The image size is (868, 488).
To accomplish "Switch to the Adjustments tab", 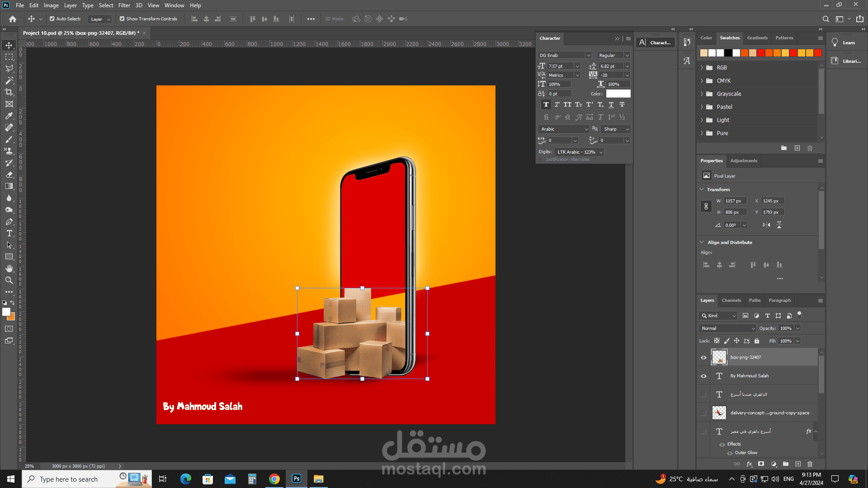I will [x=744, y=161].
